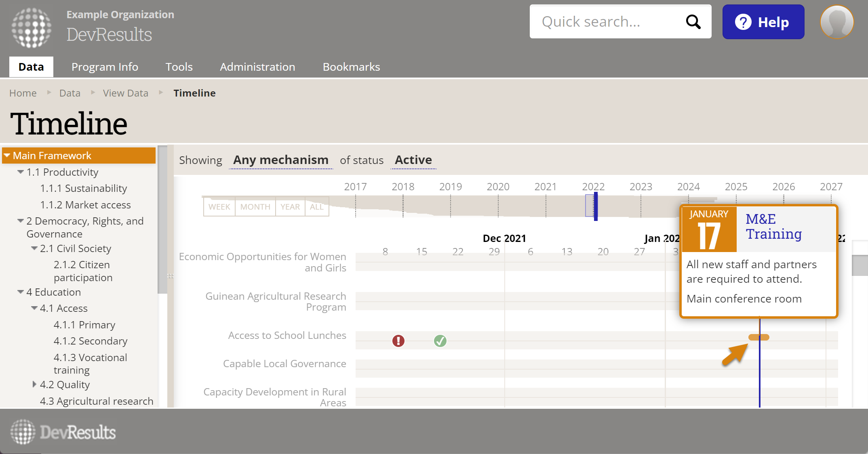This screenshot has height=454, width=868.
Task: Set the timeline zoom to YEAR
Action: (x=290, y=207)
